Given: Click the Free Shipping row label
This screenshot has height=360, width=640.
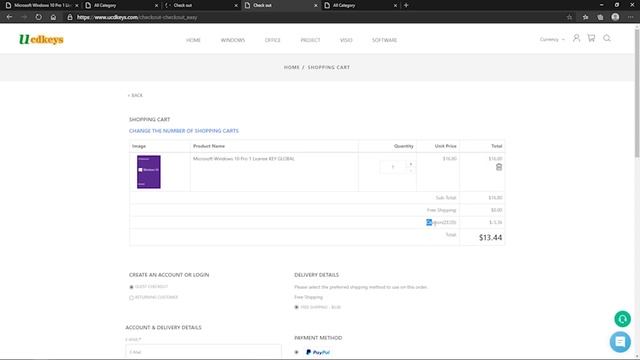Looking at the screenshot, I should [441, 210].
